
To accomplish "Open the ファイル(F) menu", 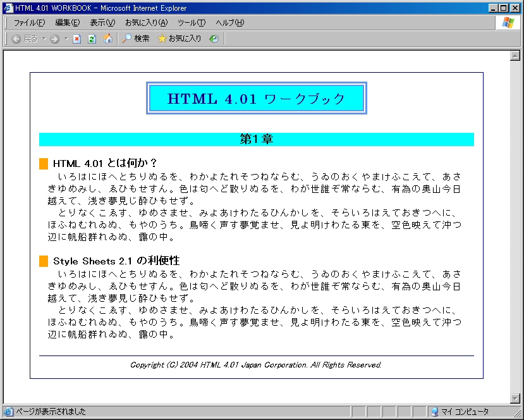I will 29,23.
